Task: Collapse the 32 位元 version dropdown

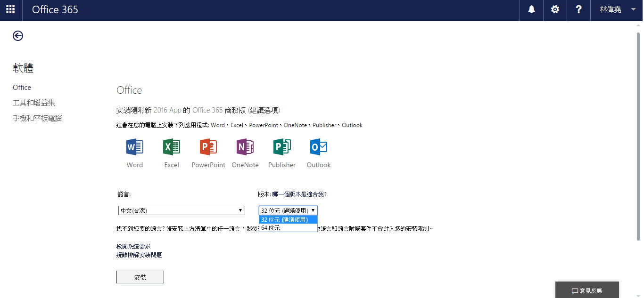Action: point(288,210)
